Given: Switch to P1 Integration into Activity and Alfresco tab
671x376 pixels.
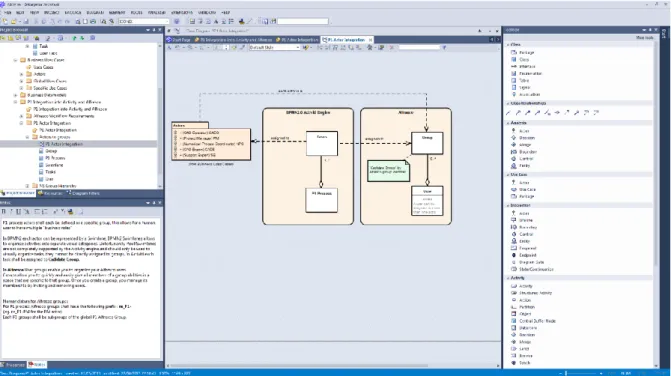Looking at the screenshot, I should pyautogui.click(x=234, y=40).
